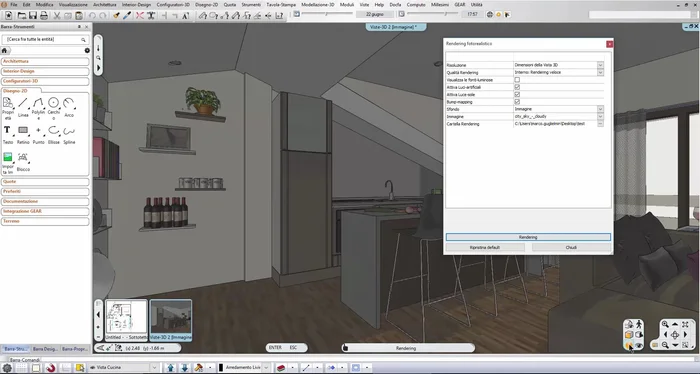Image resolution: width=700 pixels, height=374 pixels.
Task: Open the Risoluzione dropdown
Action: (600, 65)
